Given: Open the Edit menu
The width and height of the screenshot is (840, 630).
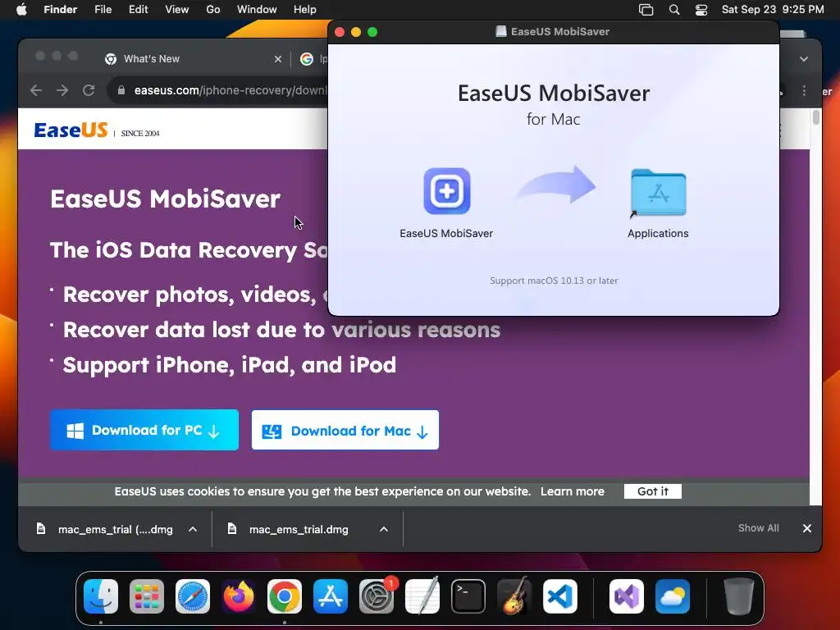Looking at the screenshot, I should pyautogui.click(x=138, y=10).
